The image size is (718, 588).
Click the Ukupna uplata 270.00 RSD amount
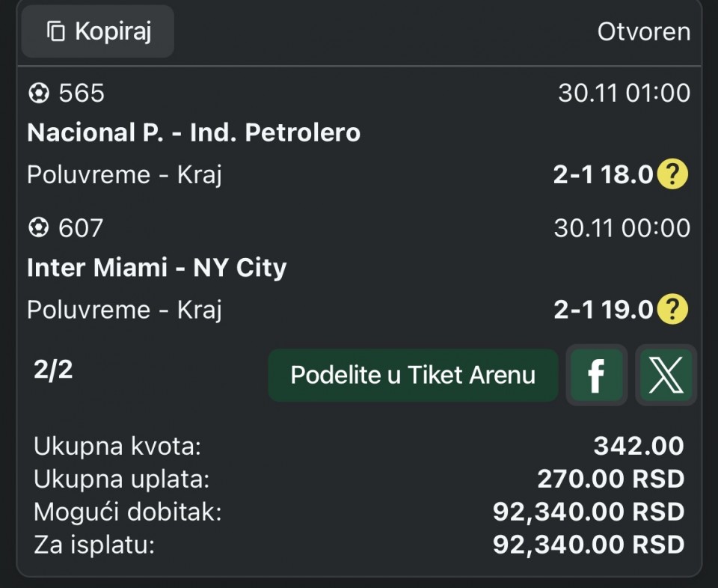610,479
